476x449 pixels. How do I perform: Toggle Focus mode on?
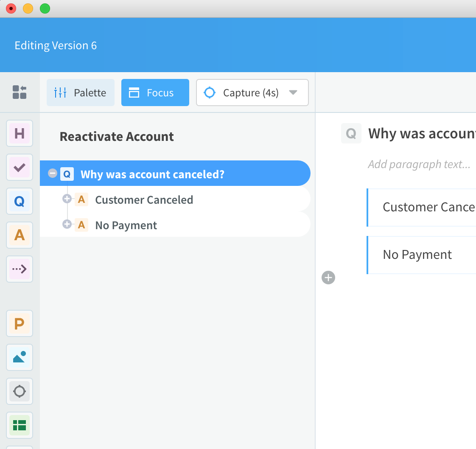155,92
